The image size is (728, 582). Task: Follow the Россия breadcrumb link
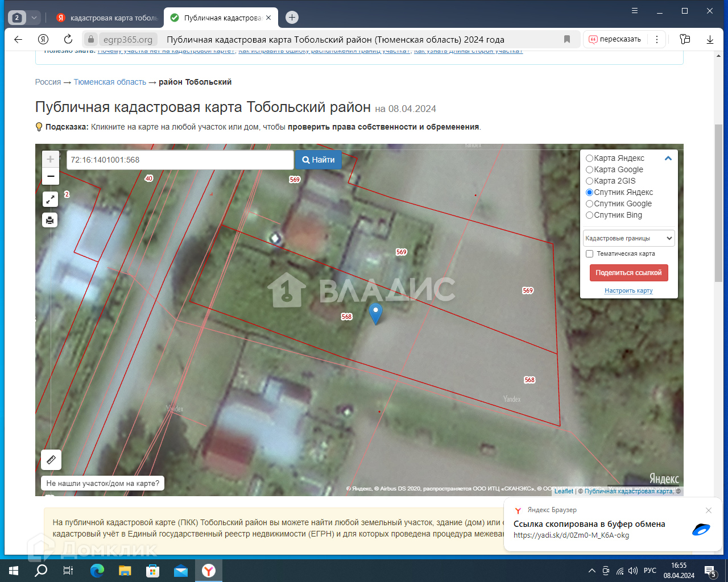pos(48,82)
